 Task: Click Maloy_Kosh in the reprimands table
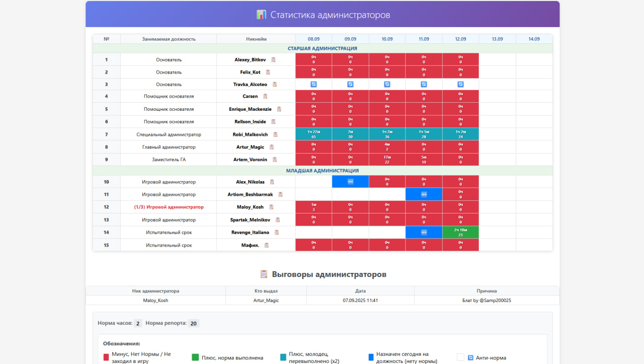[x=154, y=300]
